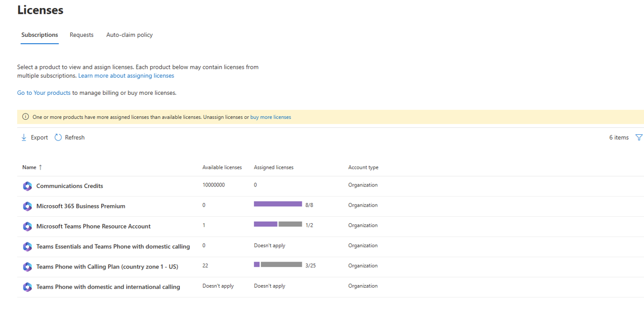Click Organization in Communications Credits row
Image resolution: width=644 pixels, height=334 pixels.
[363, 185]
